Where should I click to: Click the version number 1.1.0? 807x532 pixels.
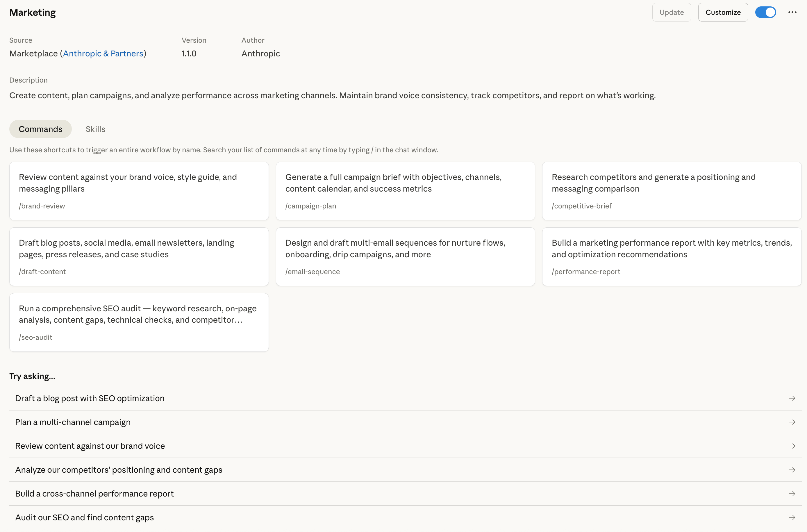189,53
